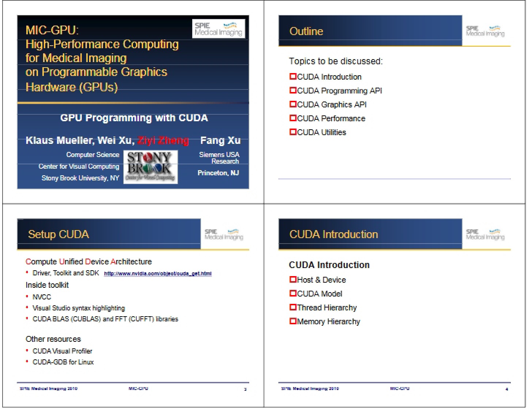The height and width of the screenshot is (409, 532).
Task: Click the 'Setup CUDA' slide title
Action: click(x=58, y=234)
